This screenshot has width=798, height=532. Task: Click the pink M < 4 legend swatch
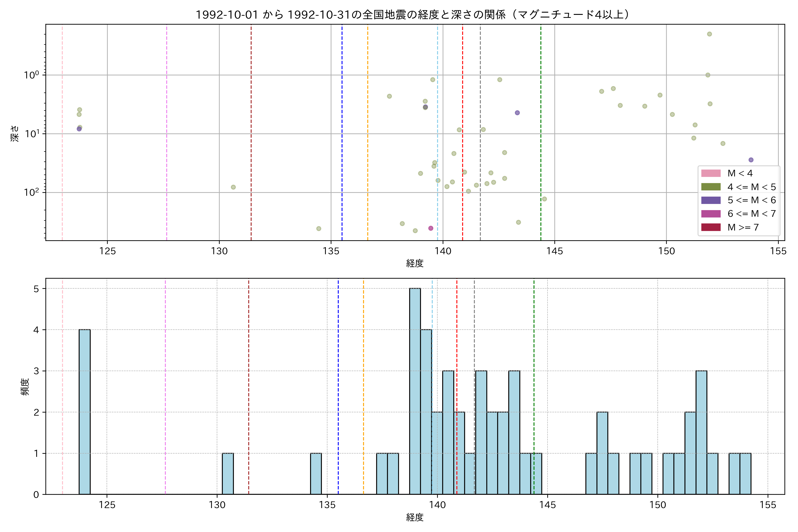click(x=711, y=173)
